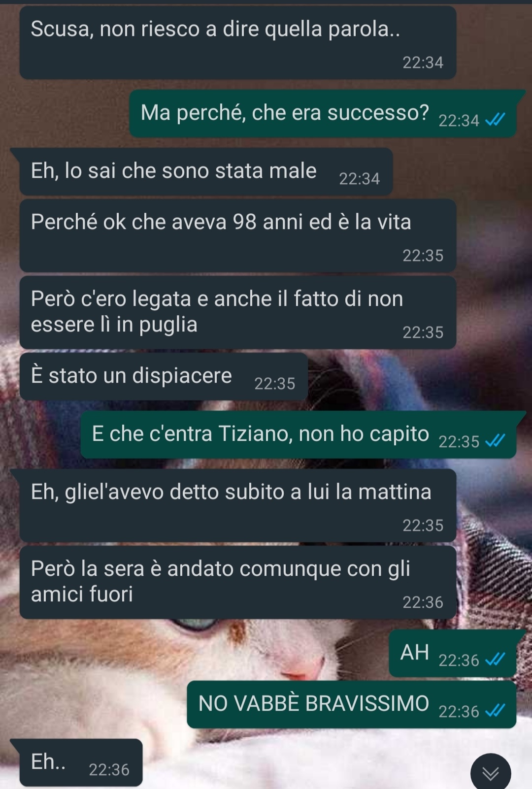The image size is (532, 789).
Task: Tap 'Eh, gliel'avevo detto subito a lui' message
Action: [237, 505]
